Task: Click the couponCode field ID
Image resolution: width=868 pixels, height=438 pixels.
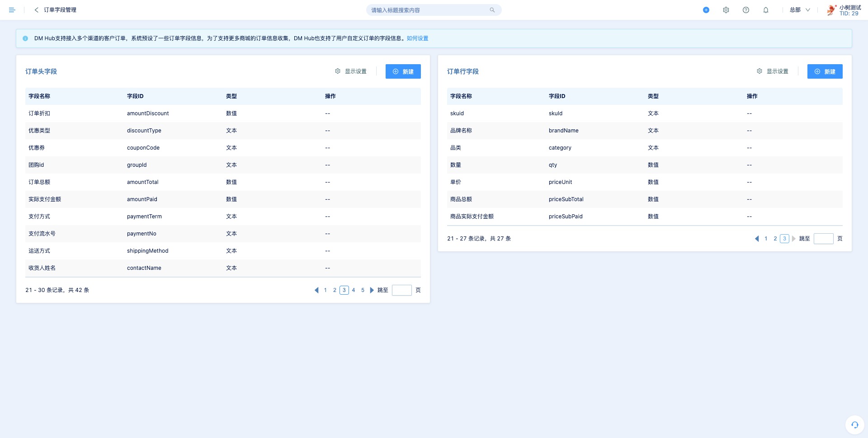Action: [143, 148]
